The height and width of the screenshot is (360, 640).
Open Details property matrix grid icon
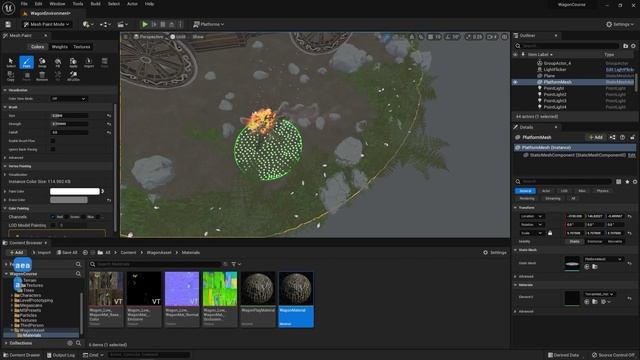619,182
